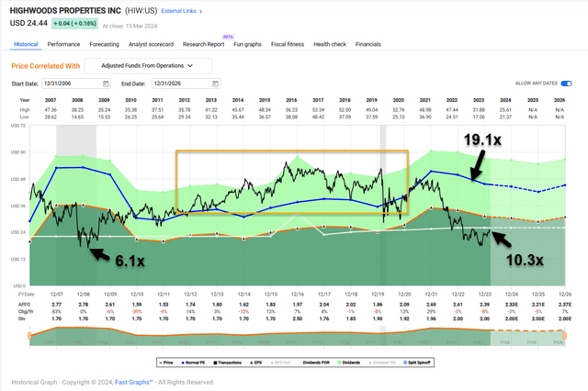This screenshot has height=391, width=588.
Task: Click the 2020 high value 52.76
Action: pos(398,110)
